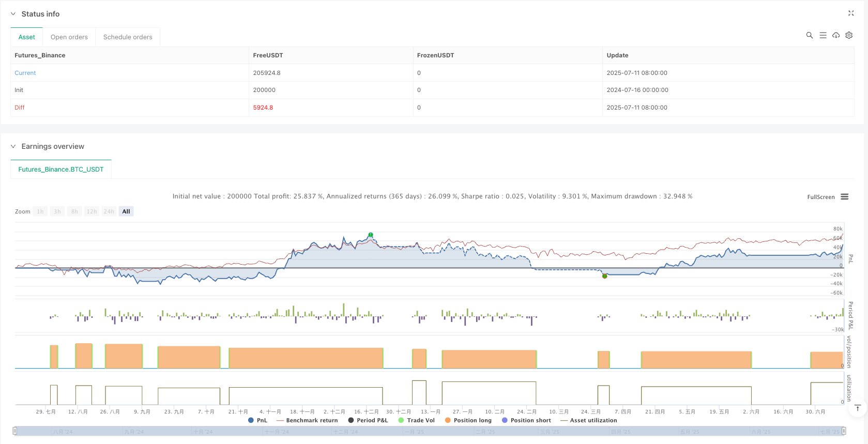
Task: Select the Futures_Binance.BTC_USDT tab
Action: (x=61, y=170)
